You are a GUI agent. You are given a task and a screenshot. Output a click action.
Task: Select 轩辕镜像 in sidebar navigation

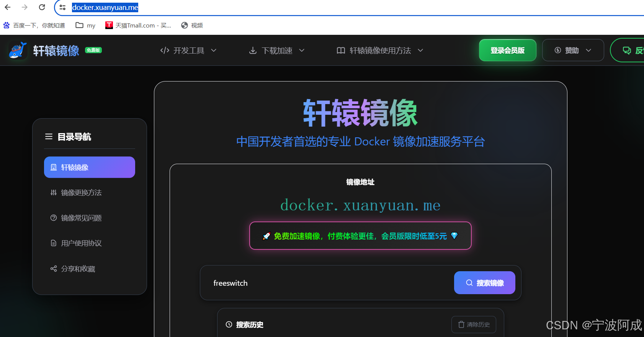point(90,167)
